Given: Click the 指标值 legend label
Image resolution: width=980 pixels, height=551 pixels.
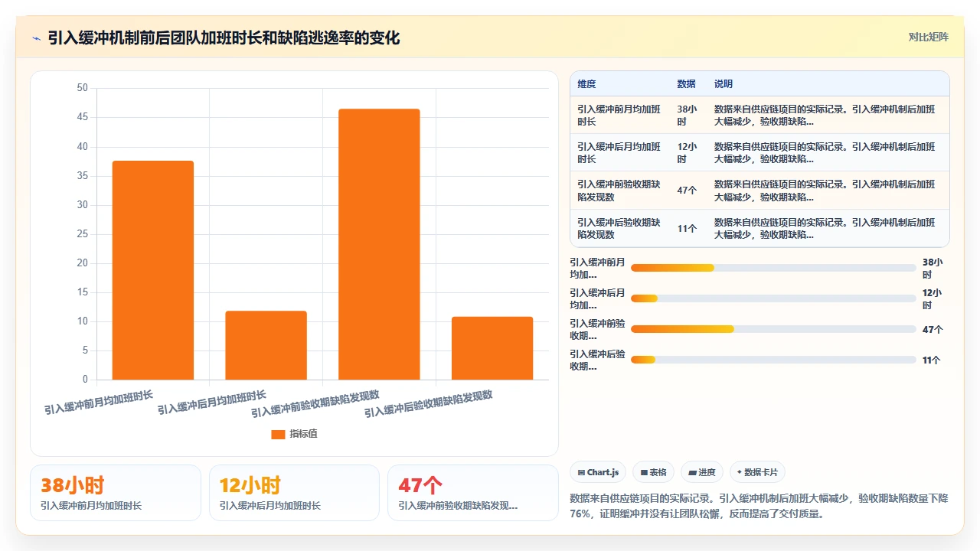Looking at the screenshot, I should click(x=303, y=434).
